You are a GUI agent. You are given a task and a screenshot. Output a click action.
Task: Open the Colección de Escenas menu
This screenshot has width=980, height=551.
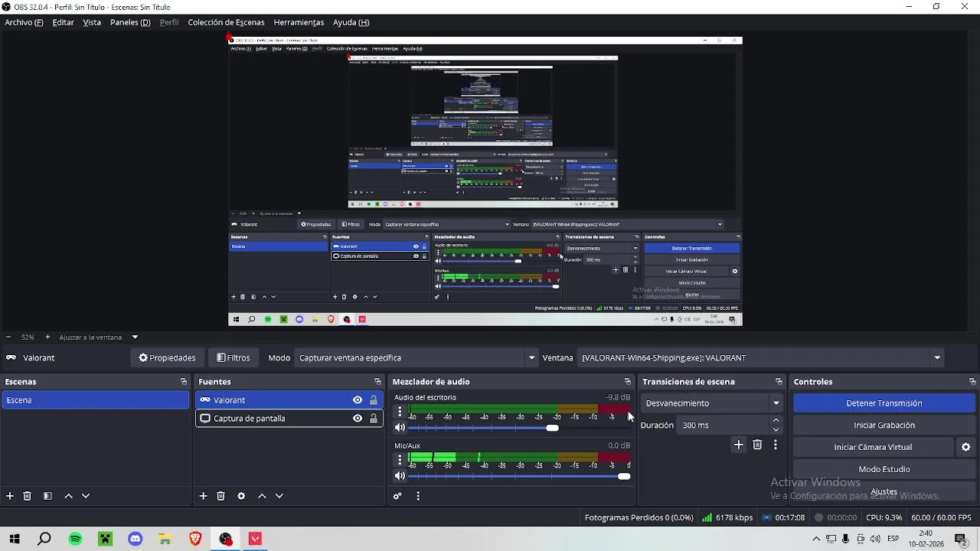click(x=226, y=22)
